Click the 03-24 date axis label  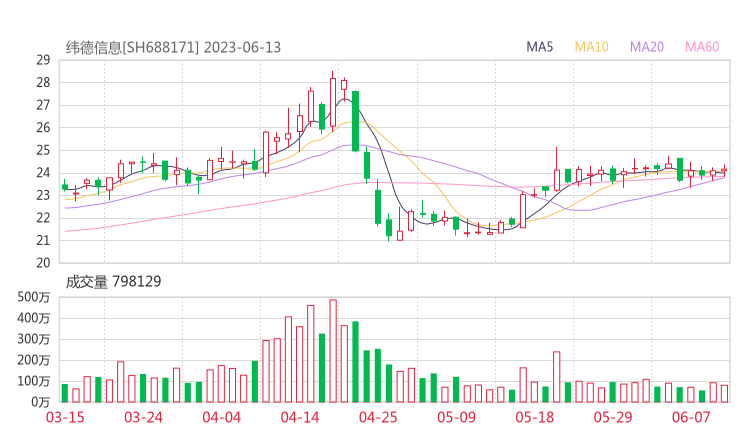click(x=143, y=417)
